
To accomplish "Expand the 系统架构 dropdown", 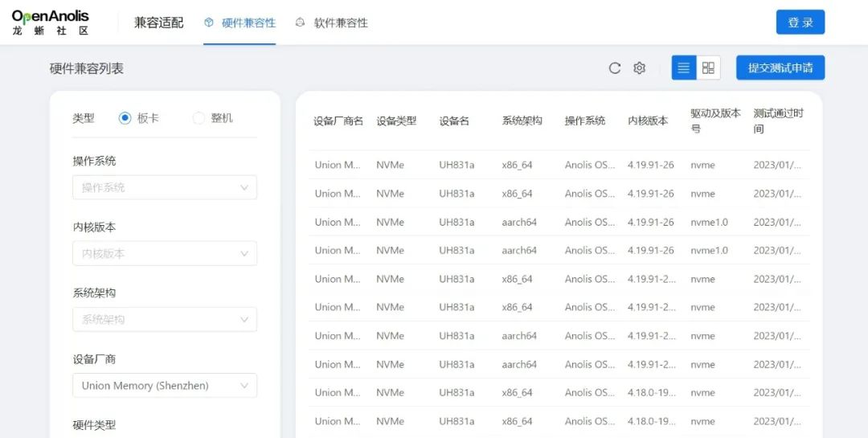I will [165, 319].
